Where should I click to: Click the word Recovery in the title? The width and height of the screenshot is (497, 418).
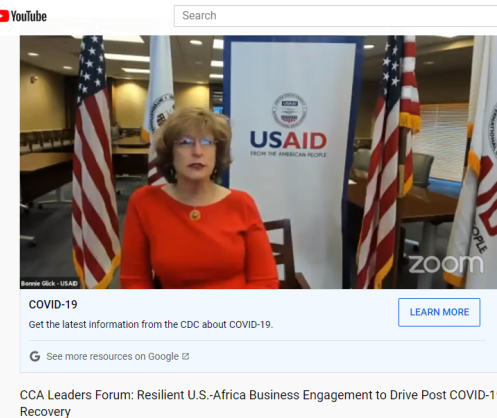tap(45, 412)
